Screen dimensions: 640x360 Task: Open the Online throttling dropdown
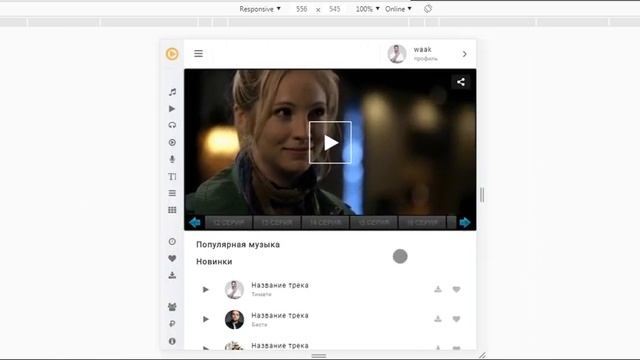tap(398, 9)
